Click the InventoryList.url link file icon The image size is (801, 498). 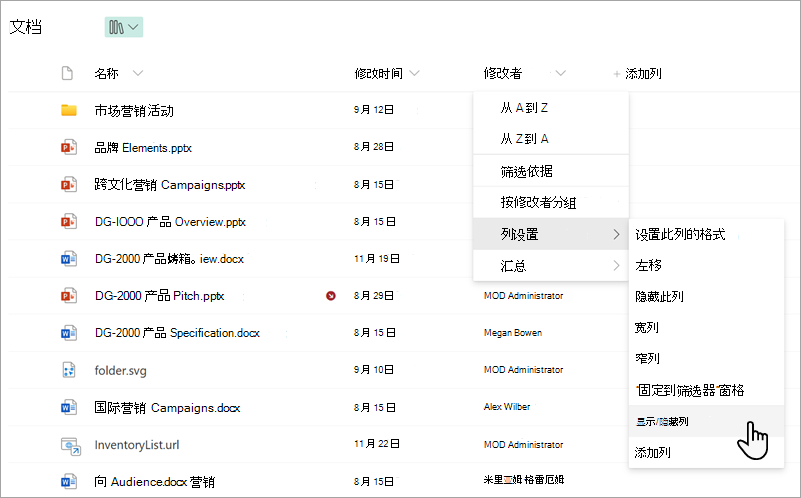[70, 446]
